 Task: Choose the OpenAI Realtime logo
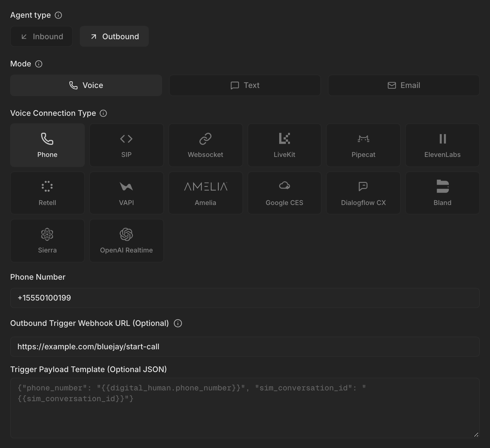point(126,234)
